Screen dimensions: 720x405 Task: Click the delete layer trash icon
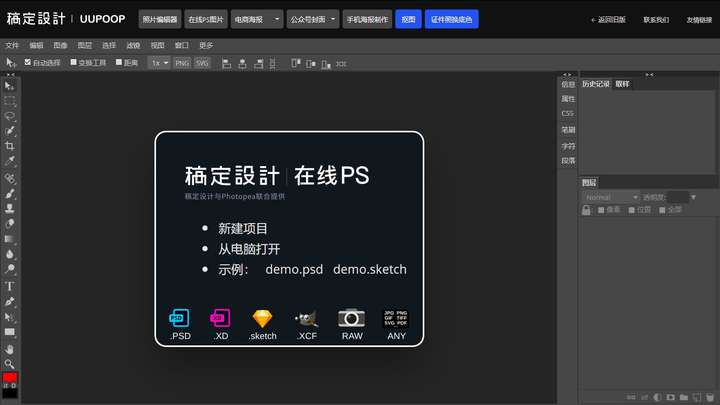710,397
